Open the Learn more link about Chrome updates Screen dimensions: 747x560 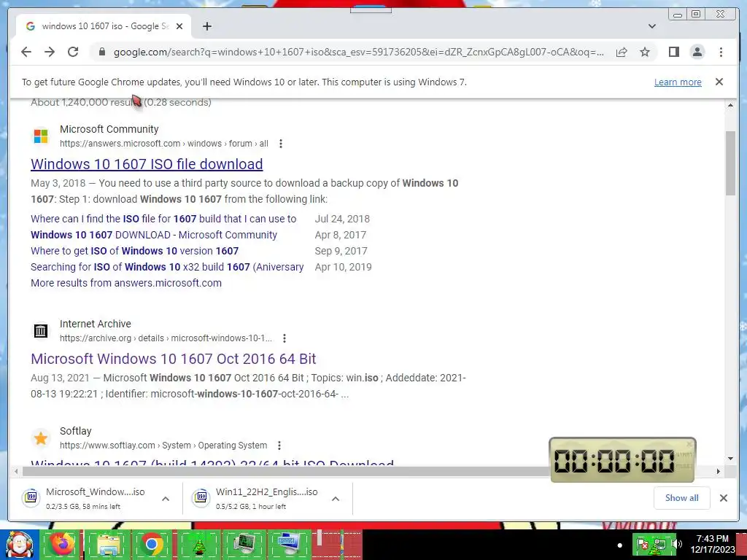point(678,82)
